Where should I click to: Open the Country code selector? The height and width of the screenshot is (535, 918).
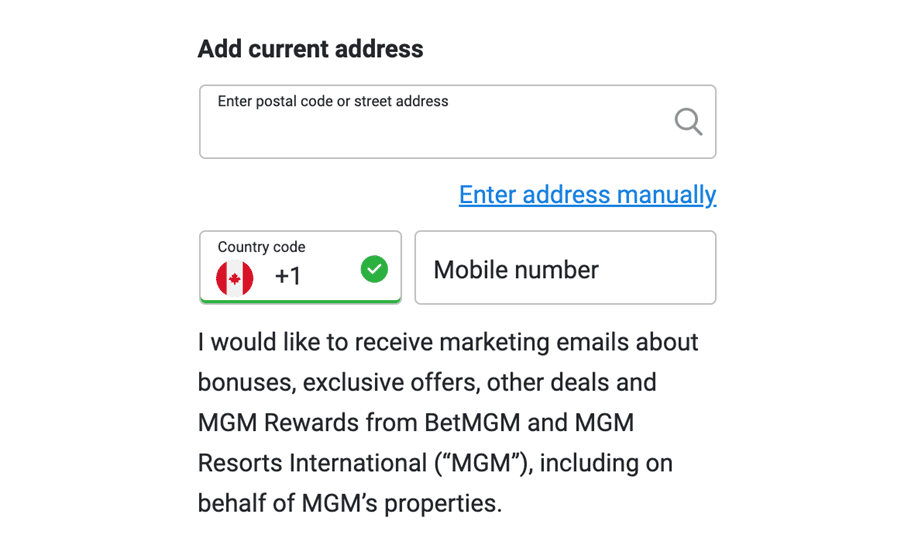click(300, 268)
